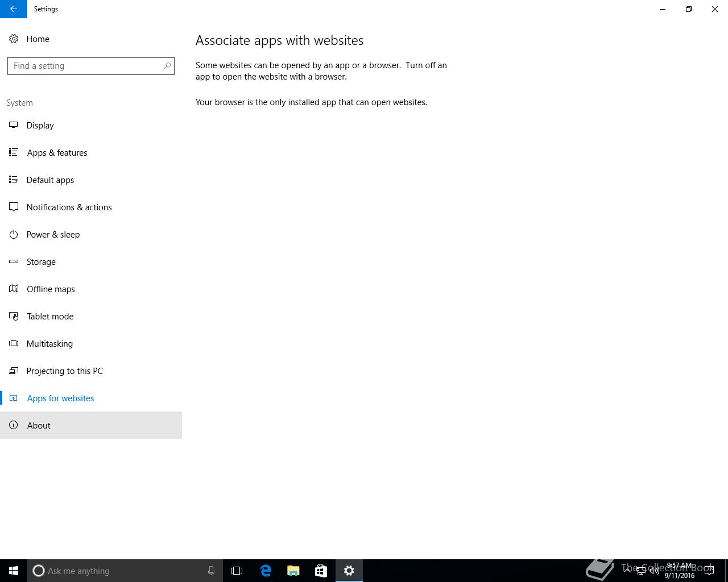Click the taskbar clock and date
728x582 pixels.
[x=680, y=571]
